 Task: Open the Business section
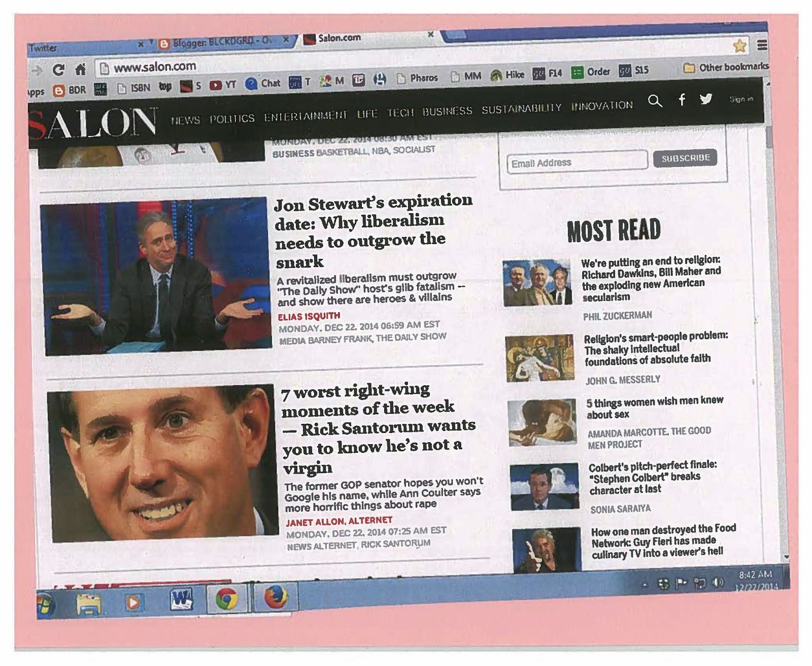pos(447,111)
